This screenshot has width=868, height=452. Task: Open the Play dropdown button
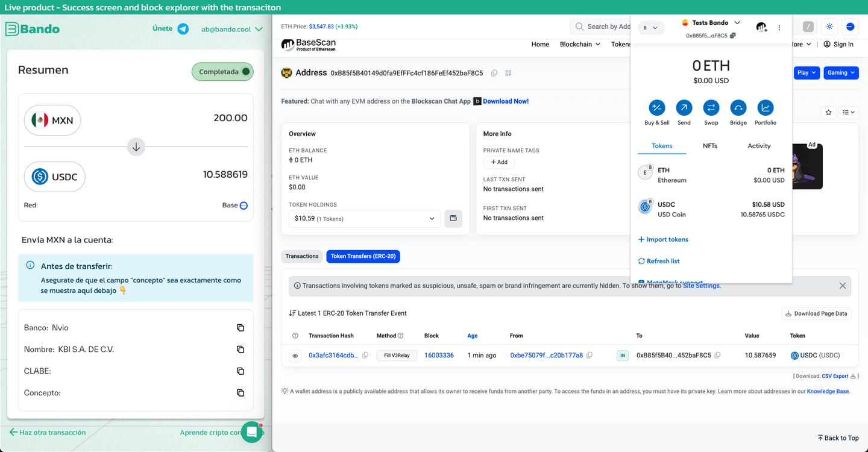tap(807, 73)
